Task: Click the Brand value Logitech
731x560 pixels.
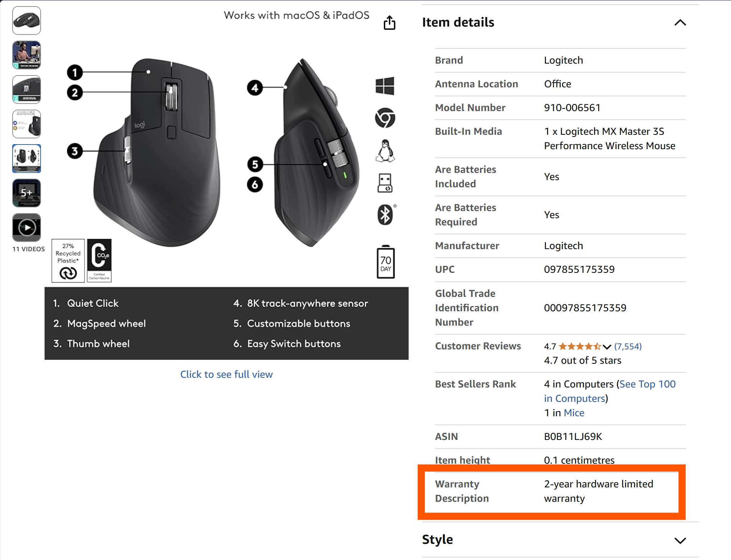Action: (x=564, y=60)
